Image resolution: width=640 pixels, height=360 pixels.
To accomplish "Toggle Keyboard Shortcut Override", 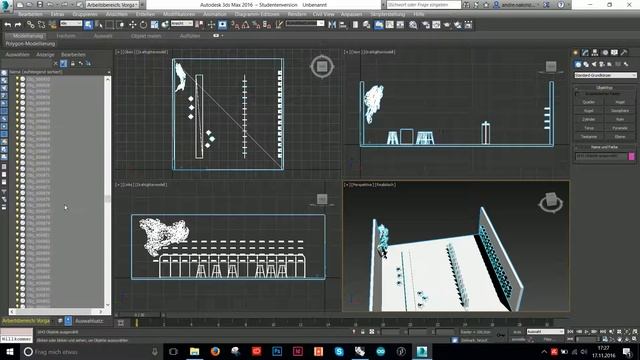I will [222, 25].
